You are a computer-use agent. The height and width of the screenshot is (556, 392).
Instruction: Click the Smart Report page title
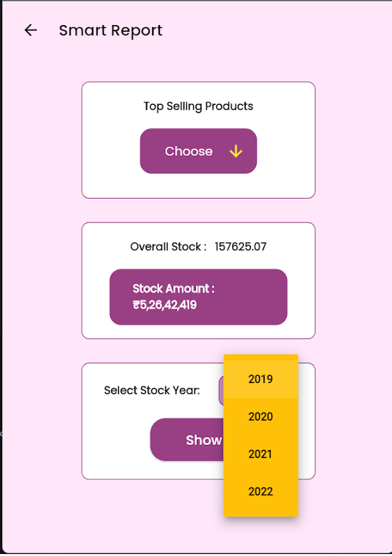pyautogui.click(x=111, y=31)
